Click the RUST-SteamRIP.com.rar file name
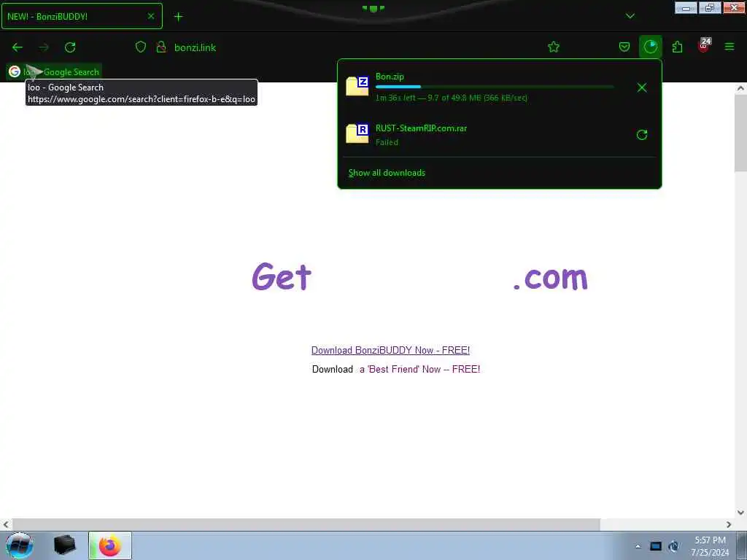The height and width of the screenshot is (560, 747). (x=421, y=128)
